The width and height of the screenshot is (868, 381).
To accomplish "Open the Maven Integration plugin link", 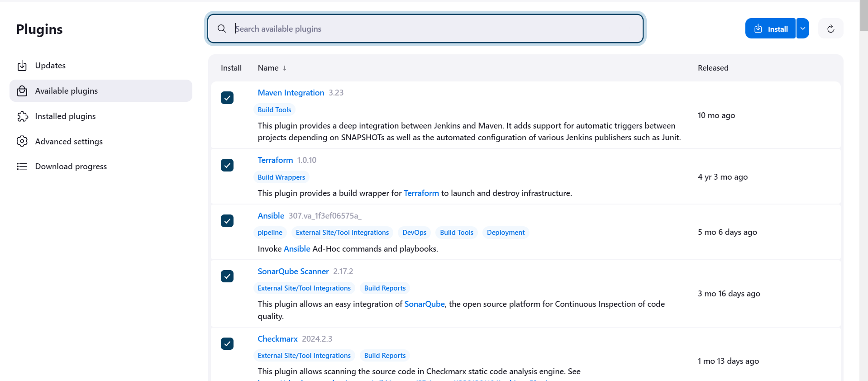I will pyautogui.click(x=291, y=93).
